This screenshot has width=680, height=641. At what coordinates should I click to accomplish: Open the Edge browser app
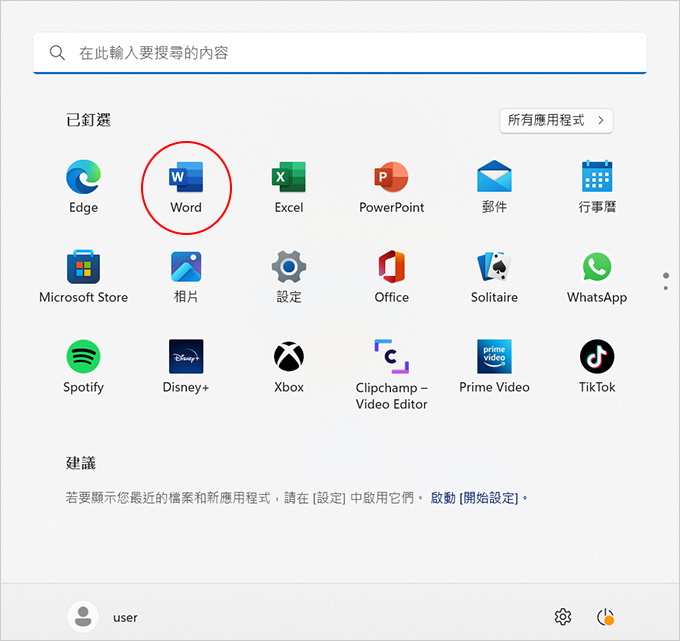pos(83,186)
